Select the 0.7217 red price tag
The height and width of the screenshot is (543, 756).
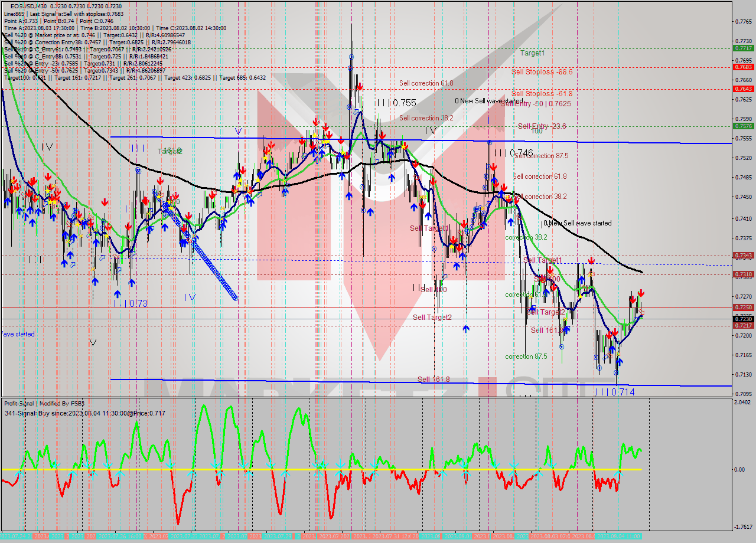tap(742, 325)
